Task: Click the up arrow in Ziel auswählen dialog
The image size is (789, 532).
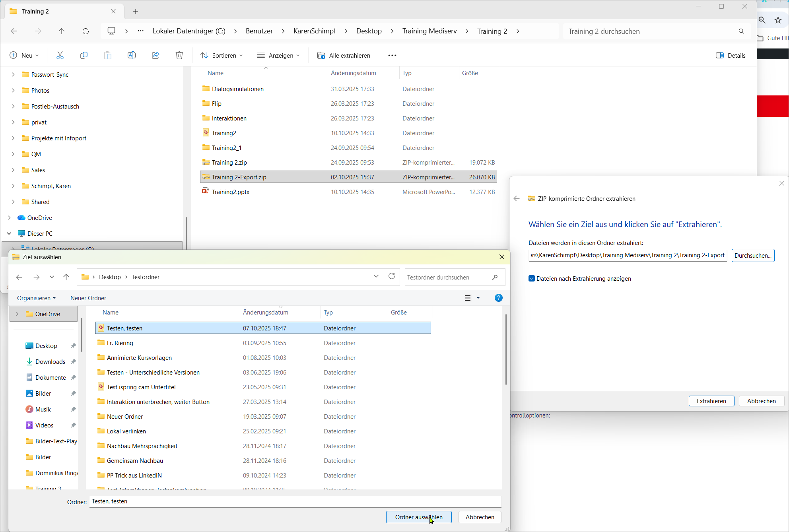Action: 66,277
